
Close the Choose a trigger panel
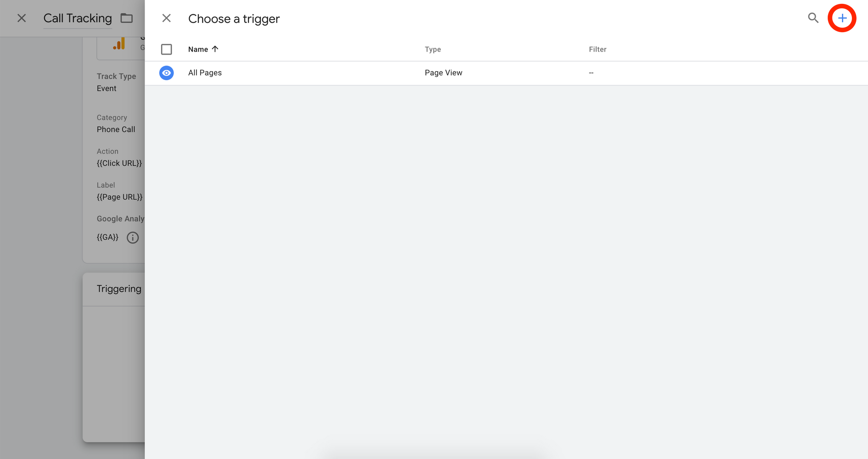tap(166, 18)
